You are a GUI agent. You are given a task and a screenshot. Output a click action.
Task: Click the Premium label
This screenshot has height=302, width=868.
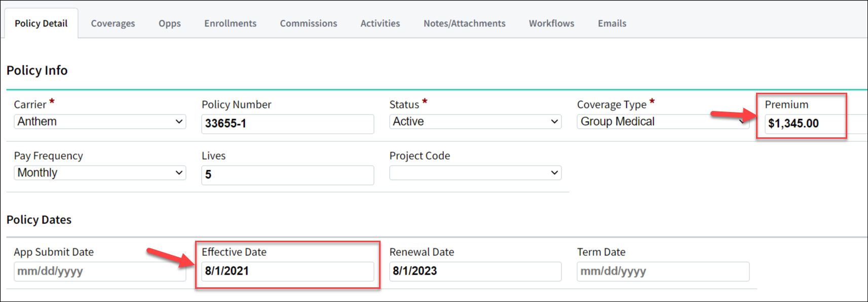(x=786, y=104)
